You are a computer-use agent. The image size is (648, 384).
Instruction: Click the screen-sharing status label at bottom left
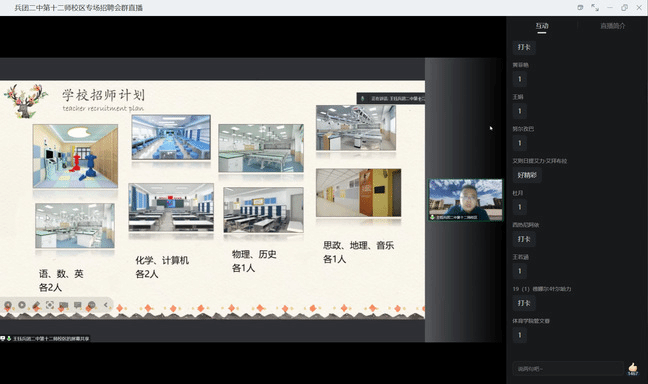pos(45,339)
